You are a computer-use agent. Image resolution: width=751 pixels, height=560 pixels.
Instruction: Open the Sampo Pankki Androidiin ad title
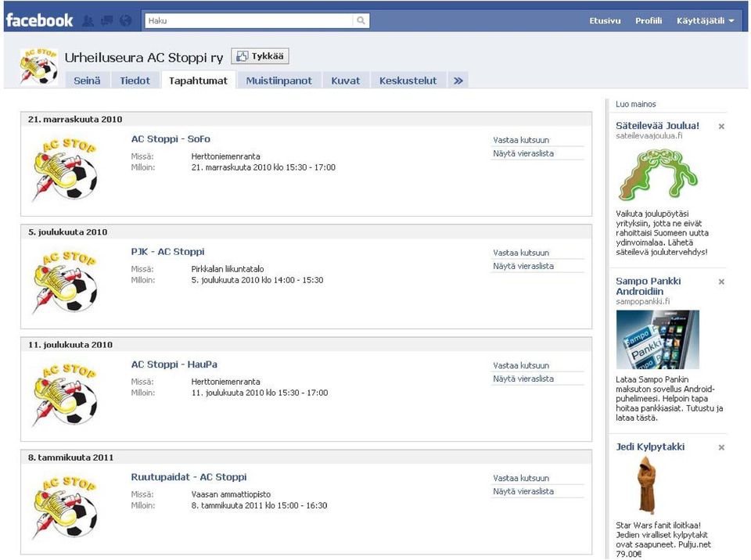648,286
